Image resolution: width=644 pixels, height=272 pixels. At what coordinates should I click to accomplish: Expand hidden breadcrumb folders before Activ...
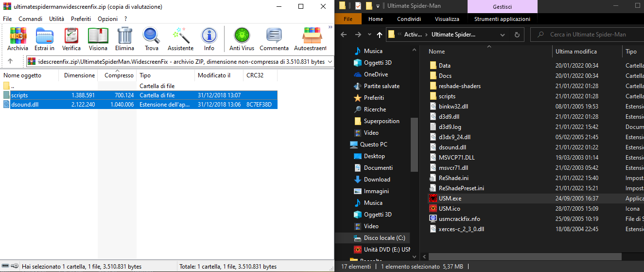click(400, 35)
